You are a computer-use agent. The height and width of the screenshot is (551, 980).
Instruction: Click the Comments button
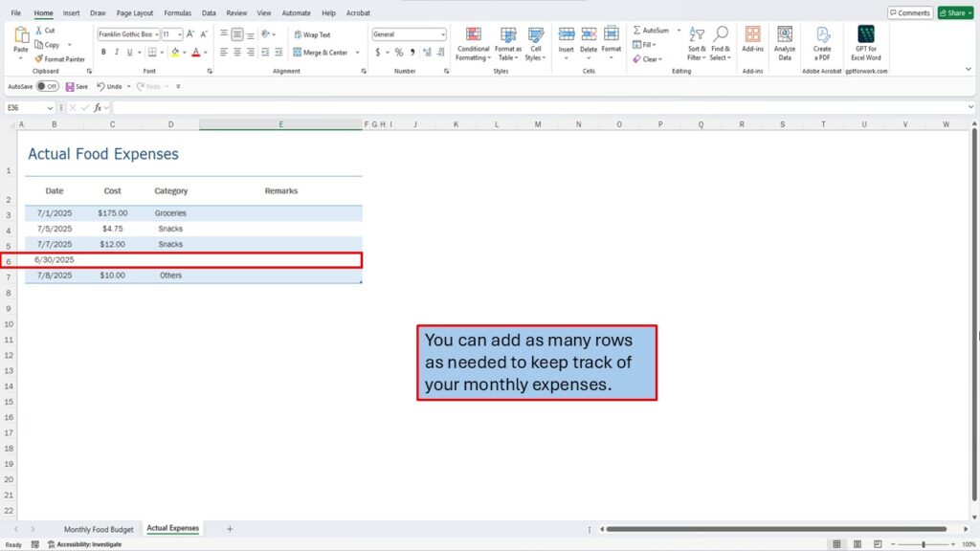click(909, 12)
